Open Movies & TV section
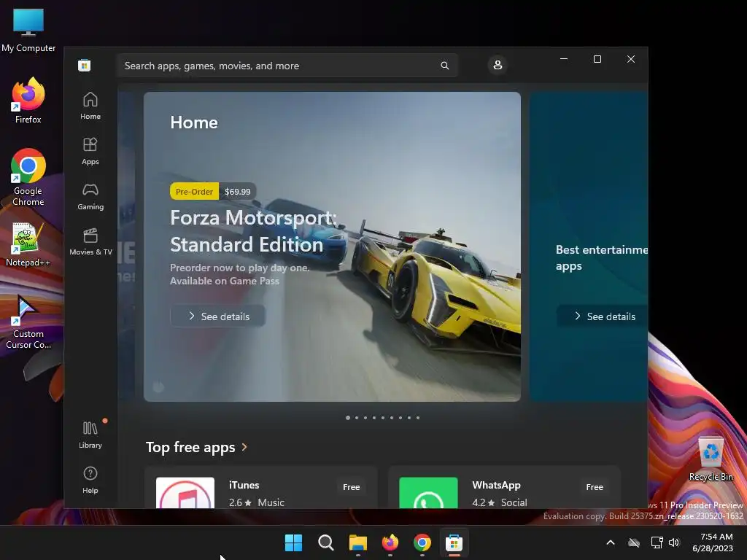 90,241
